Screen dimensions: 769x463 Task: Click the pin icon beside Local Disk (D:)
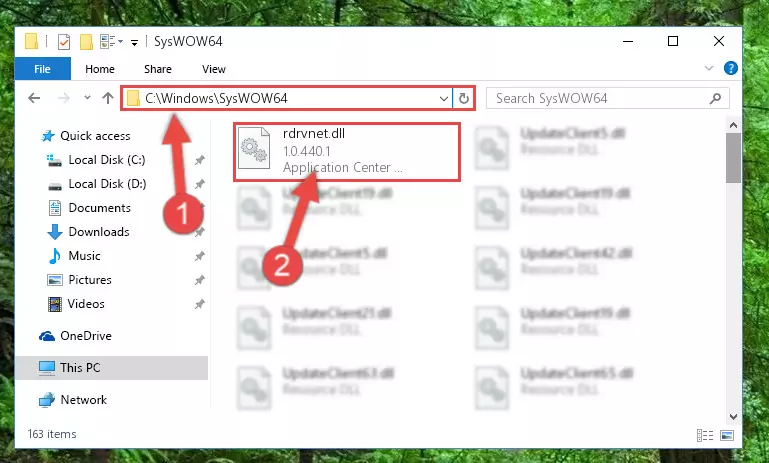200,184
